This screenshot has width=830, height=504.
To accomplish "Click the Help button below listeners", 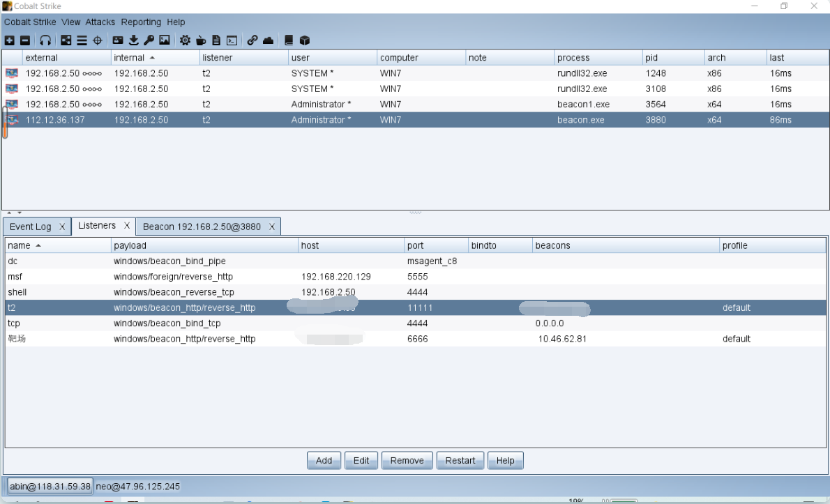I will (x=505, y=461).
